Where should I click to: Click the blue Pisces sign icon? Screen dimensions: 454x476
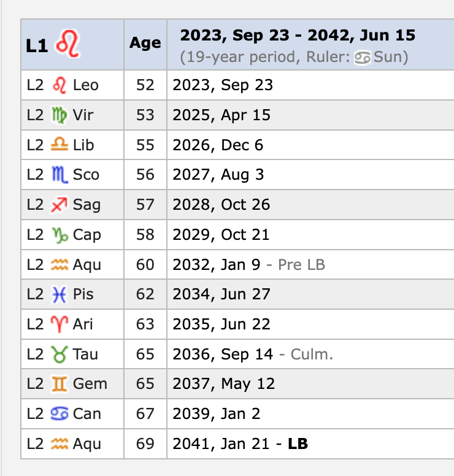coord(59,294)
